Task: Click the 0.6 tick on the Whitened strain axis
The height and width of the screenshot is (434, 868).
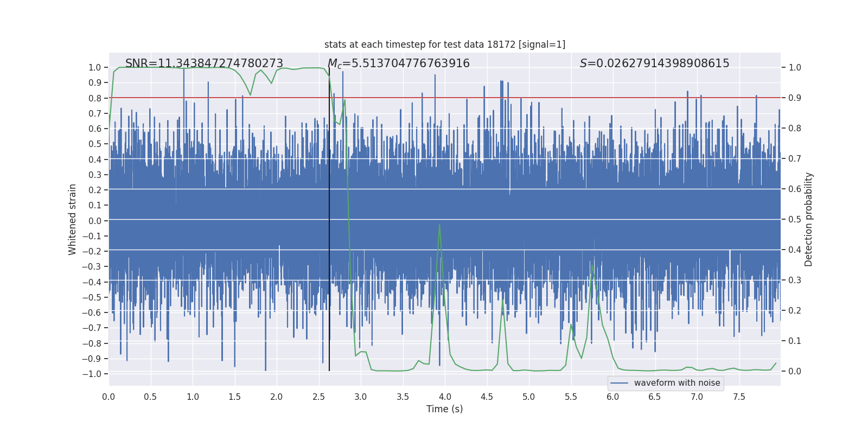Action: point(95,129)
